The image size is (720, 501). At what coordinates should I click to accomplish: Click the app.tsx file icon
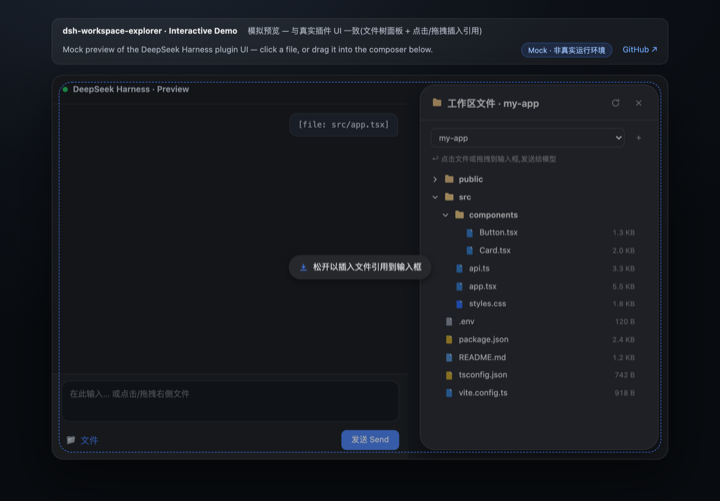[459, 286]
